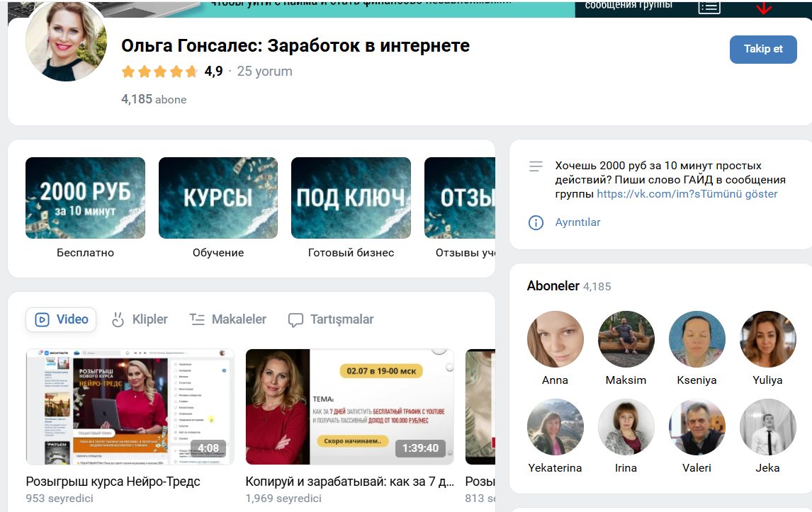The image size is (812, 512).
Task: View the 4,185 abone subscriber count
Action: coord(154,99)
